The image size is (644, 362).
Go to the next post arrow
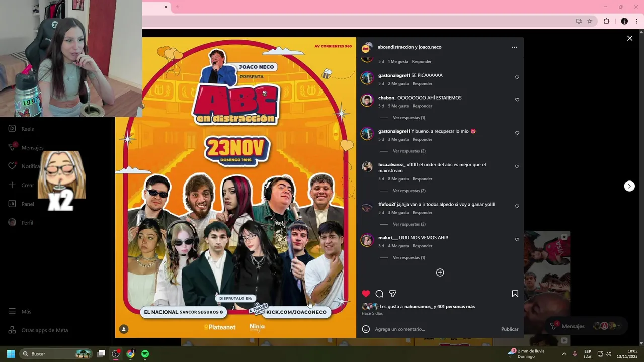point(629,186)
